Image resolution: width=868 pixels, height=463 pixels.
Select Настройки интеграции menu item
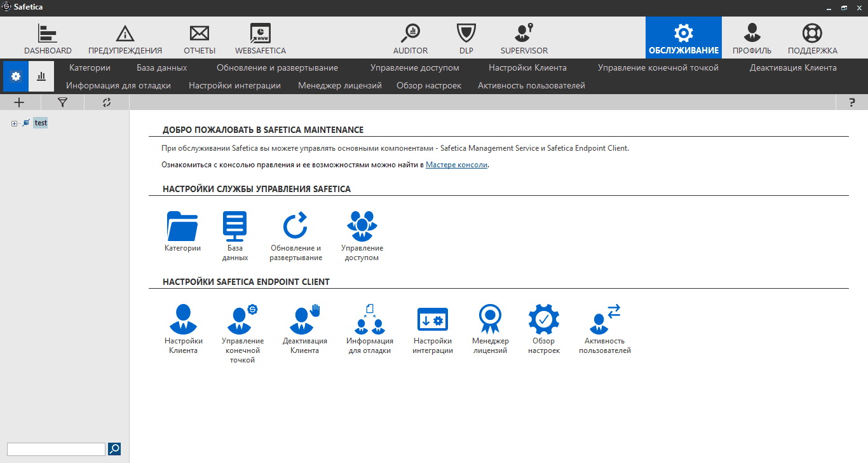point(234,85)
